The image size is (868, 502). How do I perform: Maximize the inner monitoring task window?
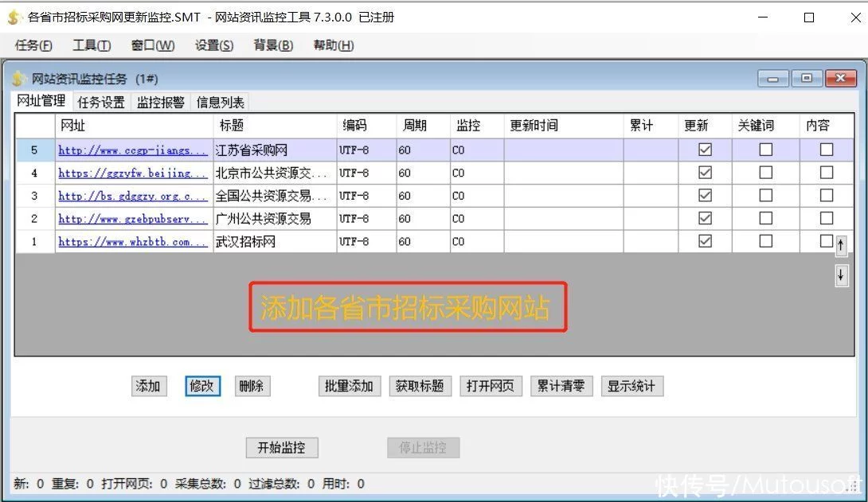(807, 79)
